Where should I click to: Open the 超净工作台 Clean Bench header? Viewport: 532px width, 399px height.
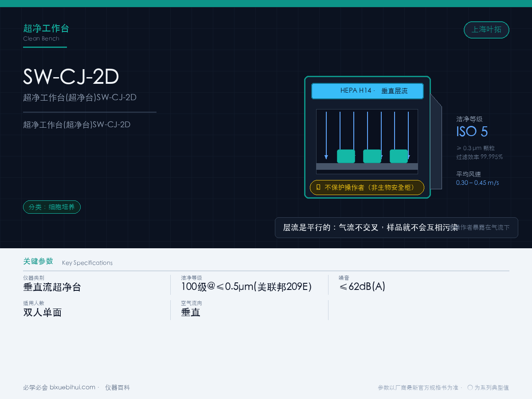[x=46, y=33]
